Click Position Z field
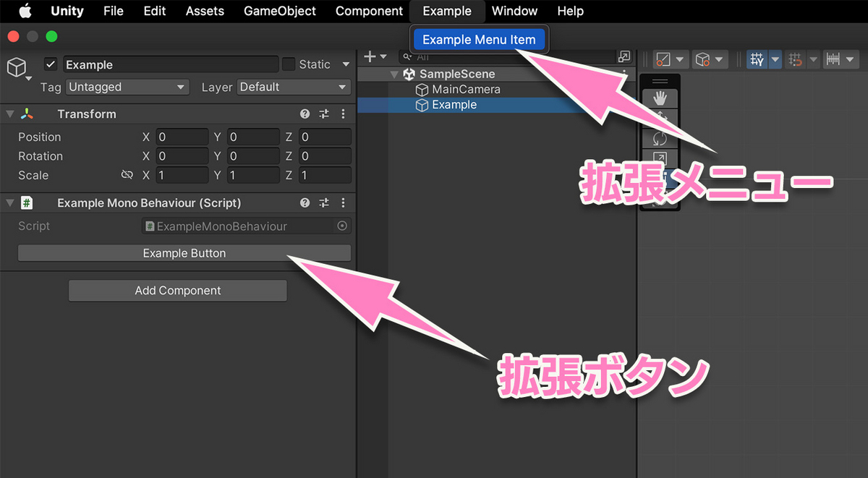Screen dimensions: 868x478 click(325, 137)
